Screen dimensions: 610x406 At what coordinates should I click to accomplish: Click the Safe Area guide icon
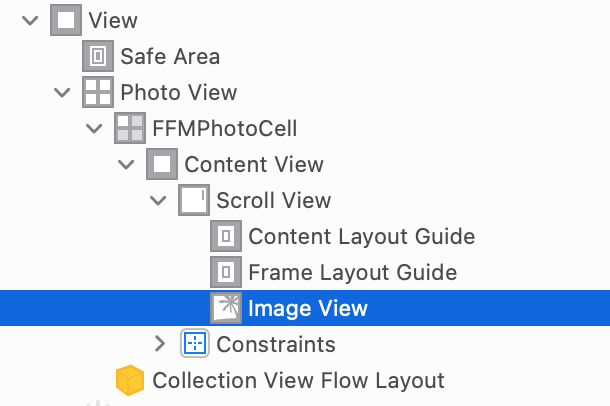[98, 56]
